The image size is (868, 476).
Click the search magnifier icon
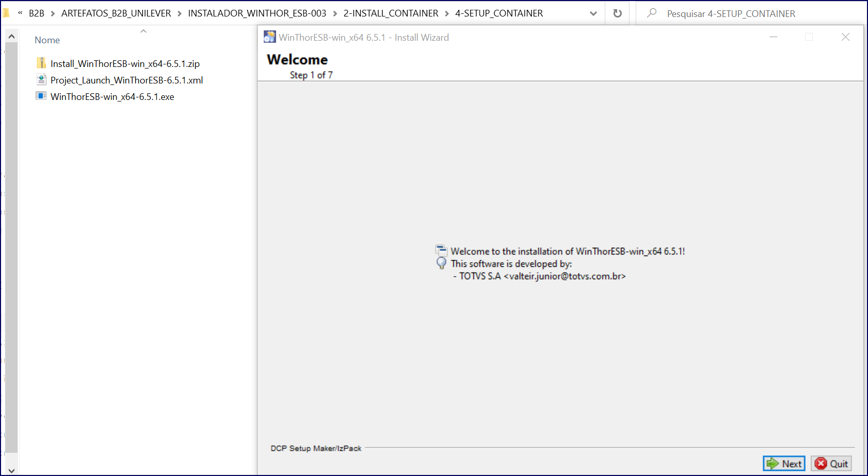[x=652, y=13]
